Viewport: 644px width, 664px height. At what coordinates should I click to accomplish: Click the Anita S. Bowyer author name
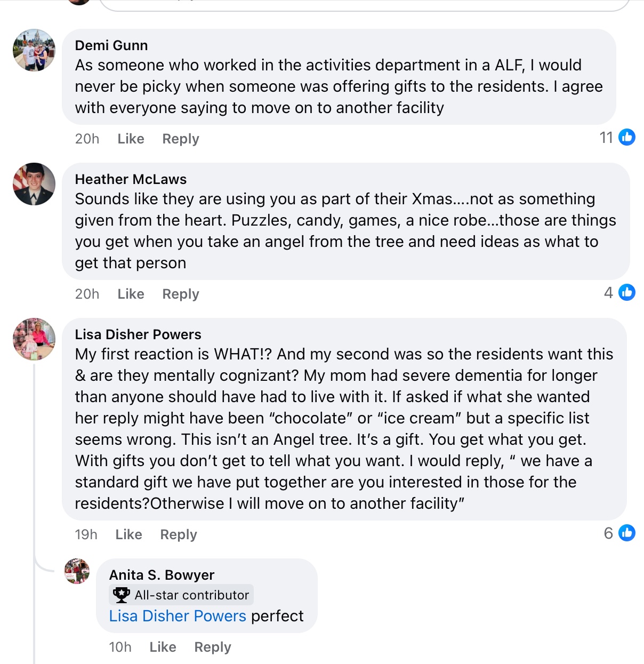point(162,575)
